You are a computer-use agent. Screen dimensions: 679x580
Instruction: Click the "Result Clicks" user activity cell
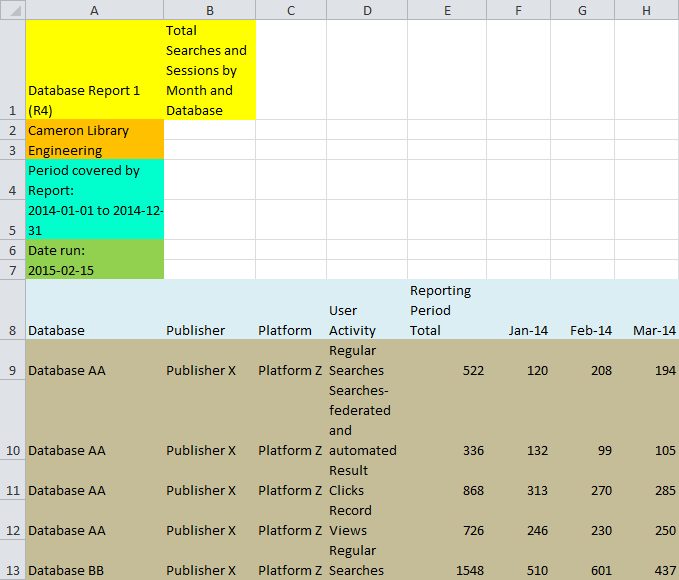[x=367, y=480]
